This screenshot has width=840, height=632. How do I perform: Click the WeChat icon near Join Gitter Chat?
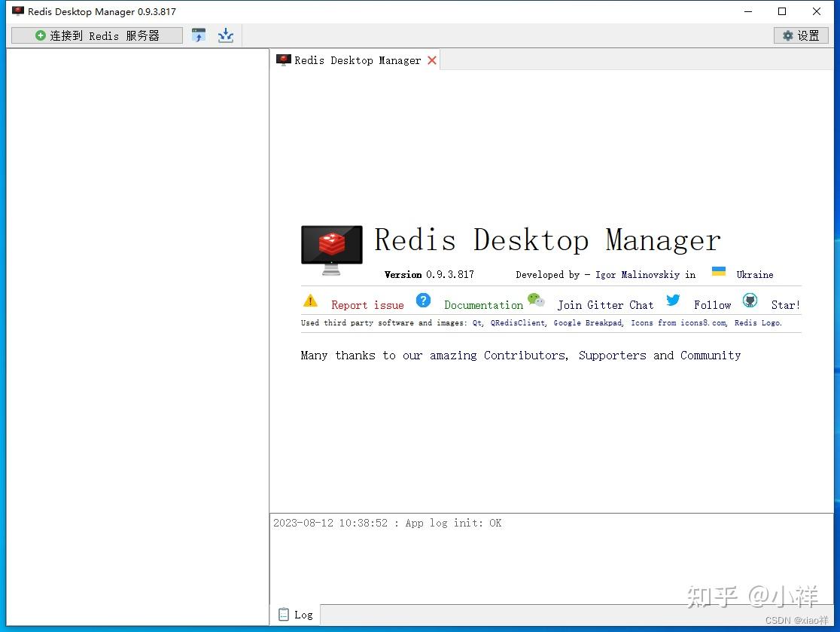[x=537, y=299]
